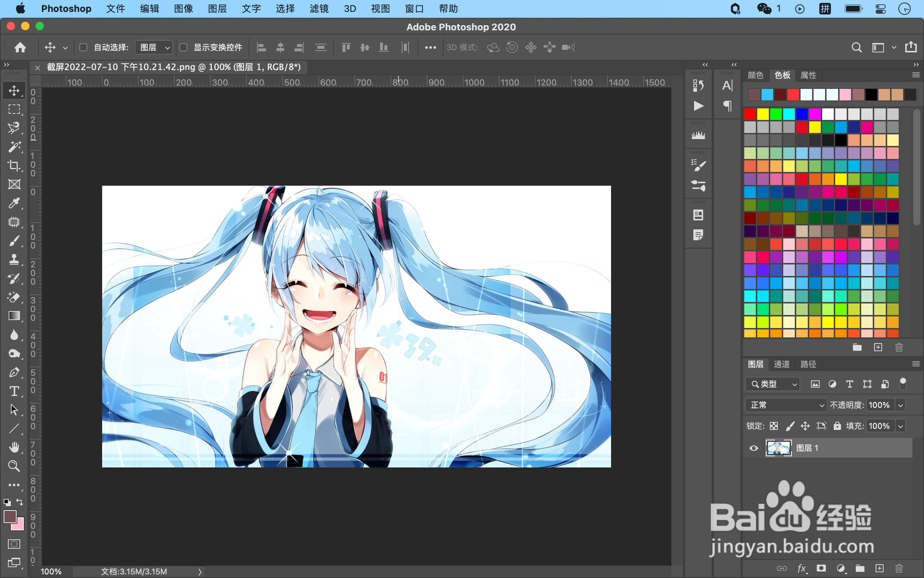Enable the 自动选择 checkbox
This screenshot has width=924, height=578.
[x=83, y=47]
